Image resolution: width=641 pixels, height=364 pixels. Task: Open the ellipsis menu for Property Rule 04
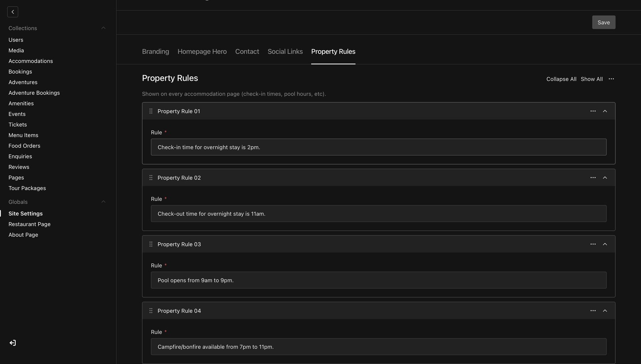(593, 311)
